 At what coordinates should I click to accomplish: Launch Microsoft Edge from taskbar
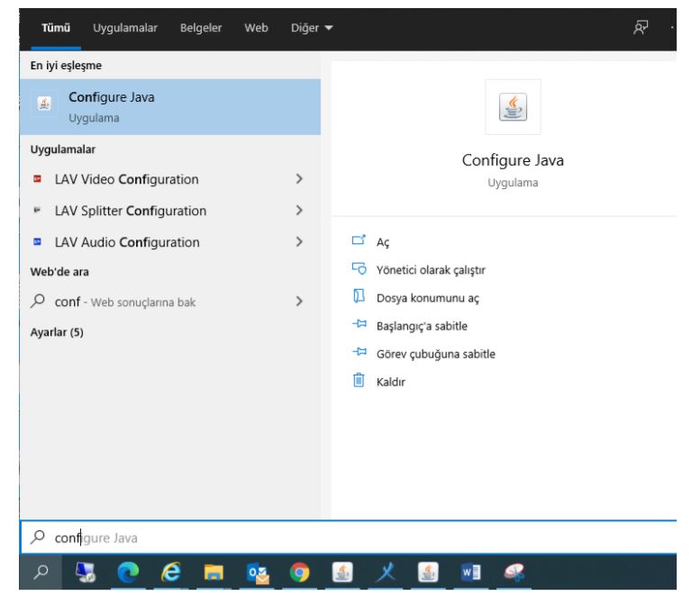click(128, 572)
